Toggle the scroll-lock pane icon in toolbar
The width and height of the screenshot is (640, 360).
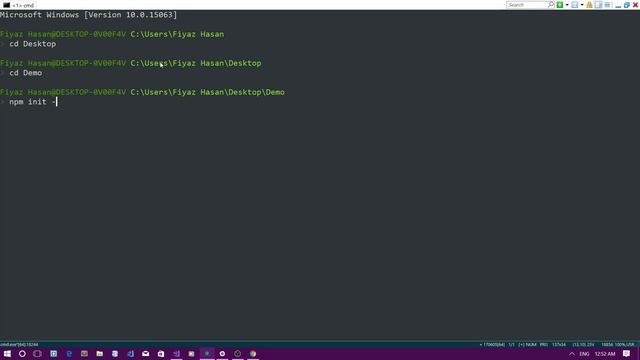pyautogui.click(x=598, y=5)
